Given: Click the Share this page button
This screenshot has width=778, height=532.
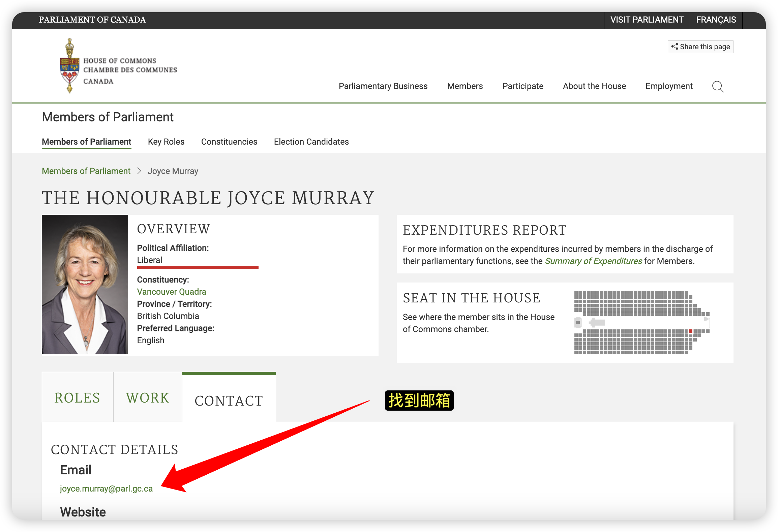Looking at the screenshot, I should pos(700,47).
